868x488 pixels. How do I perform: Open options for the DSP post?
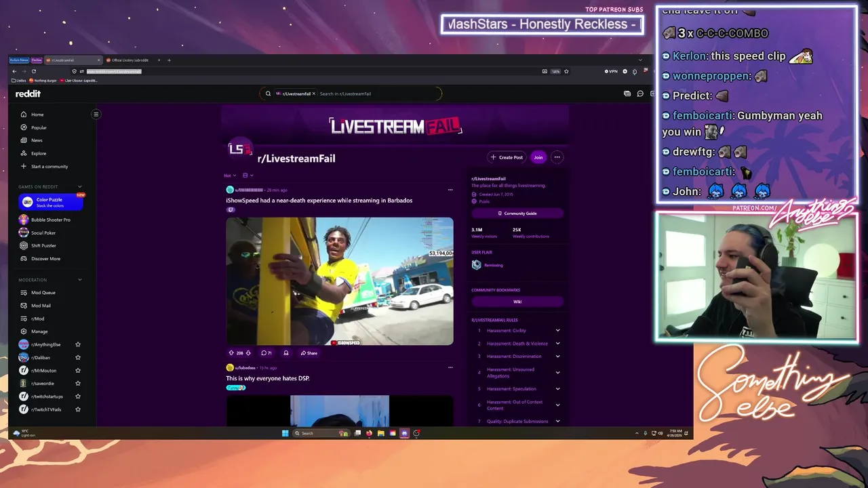click(450, 368)
